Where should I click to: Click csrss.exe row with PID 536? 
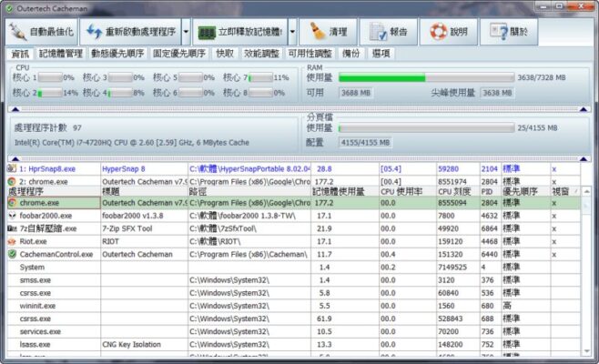(x=293, y=293)
